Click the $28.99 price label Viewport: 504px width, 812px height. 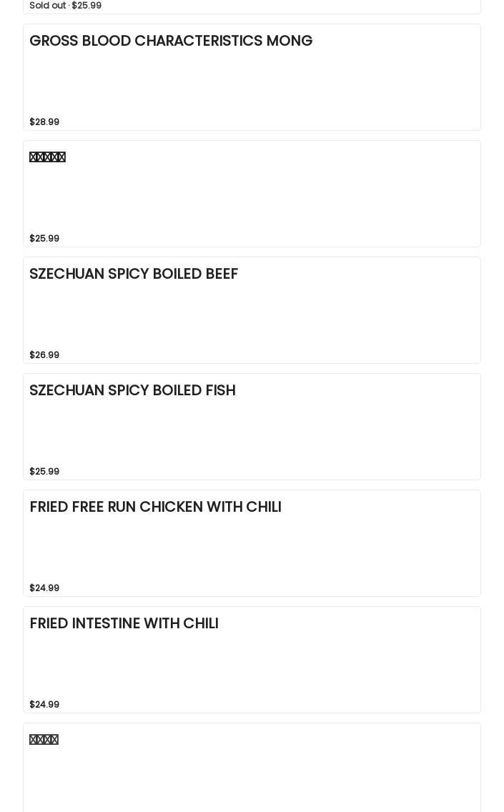pyautogui.click(x=44, y=122)
